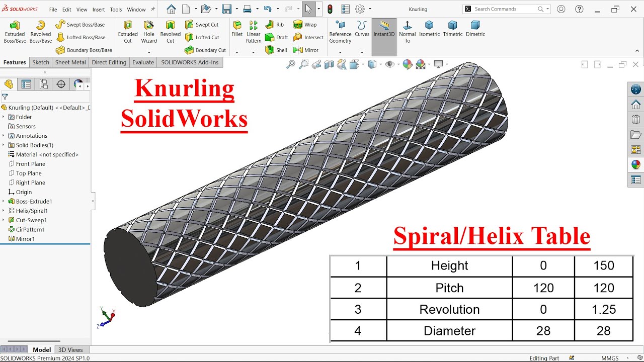
Task: Expand the Folder tree node
Action: [4, 117]
